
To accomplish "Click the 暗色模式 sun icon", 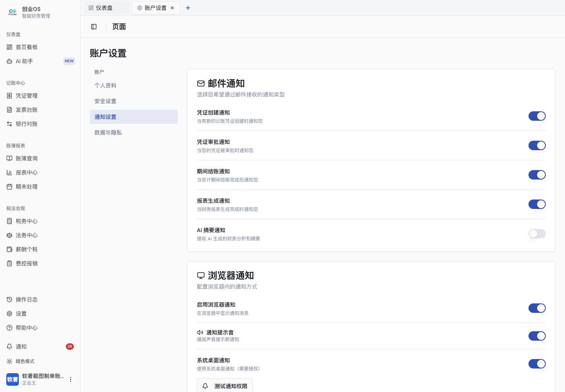I will (9, 361).
